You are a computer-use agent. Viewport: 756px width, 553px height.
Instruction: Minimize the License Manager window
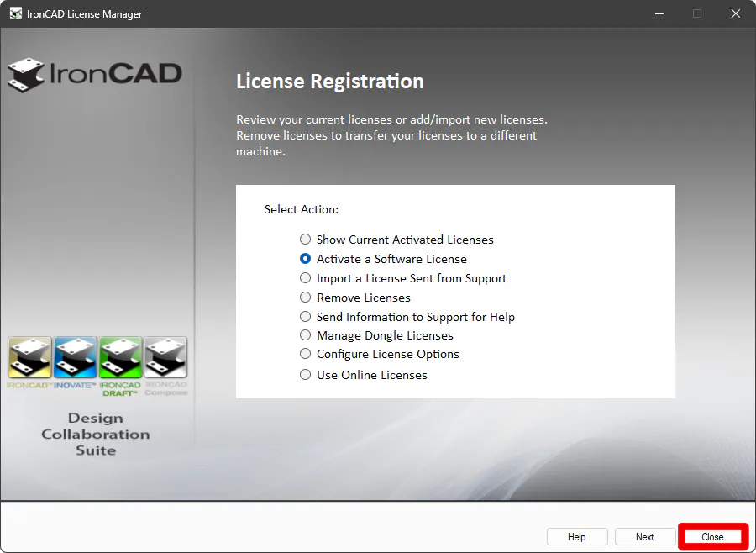pyautogui.click(x=659, y=13)
